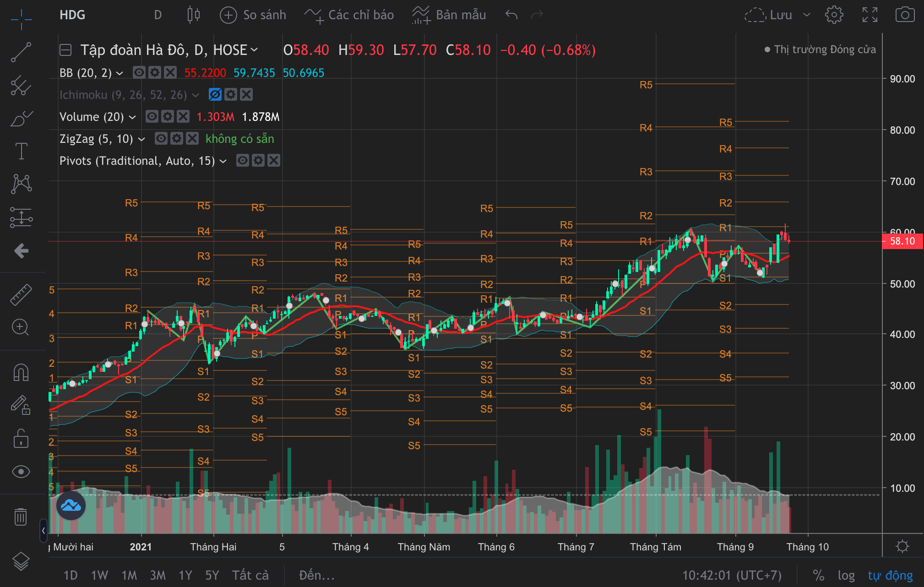Screen dimensions: 924x587
Task: Toggle log scale at bottom right
Action: [846, 575]
